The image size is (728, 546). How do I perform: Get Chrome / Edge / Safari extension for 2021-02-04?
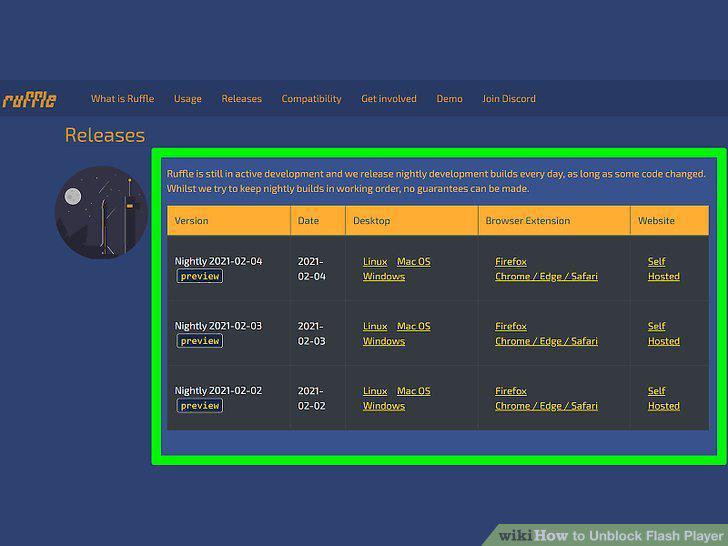click(x=546, y=276)
